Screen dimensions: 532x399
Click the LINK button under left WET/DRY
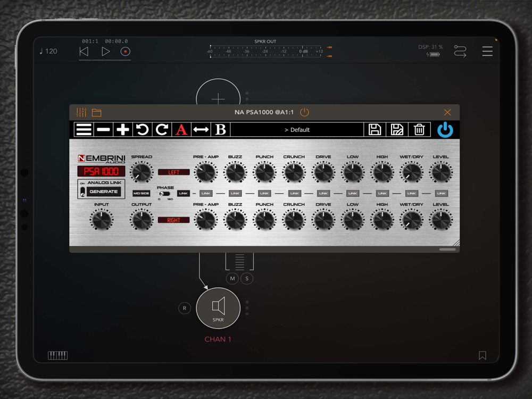coord(412,194)
